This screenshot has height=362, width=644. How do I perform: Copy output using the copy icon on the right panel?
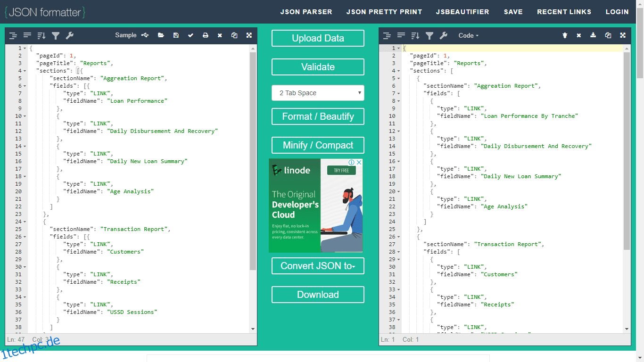pyautogui.click(x=608, y=35)
